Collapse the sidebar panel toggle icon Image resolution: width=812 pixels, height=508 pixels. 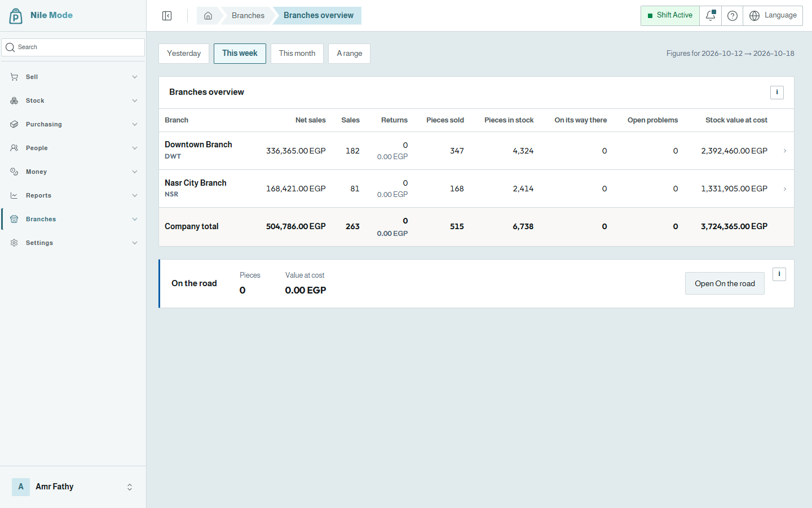tap(167, 16)
